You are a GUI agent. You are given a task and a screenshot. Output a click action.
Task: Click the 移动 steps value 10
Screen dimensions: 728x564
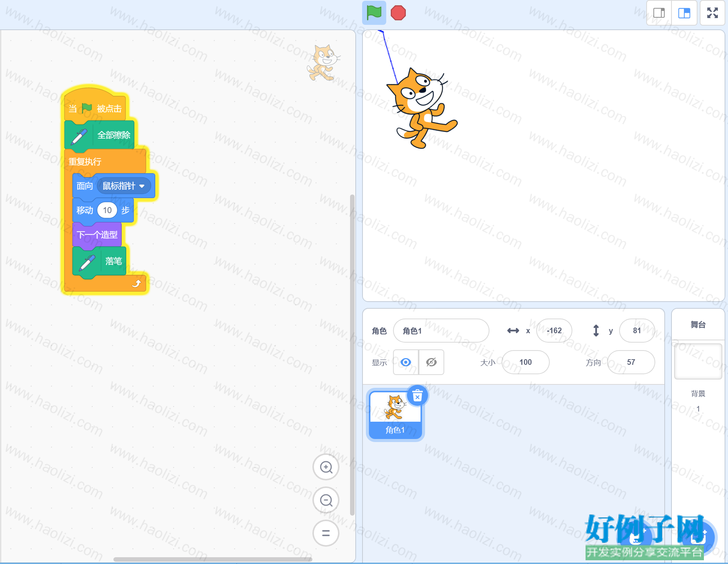pyautogui.click(x=107, y=210)
